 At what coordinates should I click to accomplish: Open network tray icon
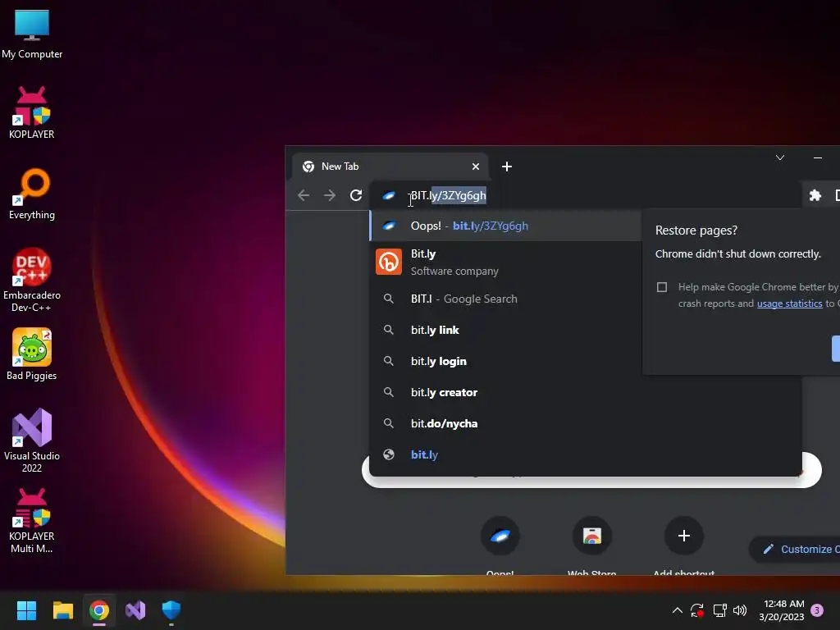pos(719,610)
